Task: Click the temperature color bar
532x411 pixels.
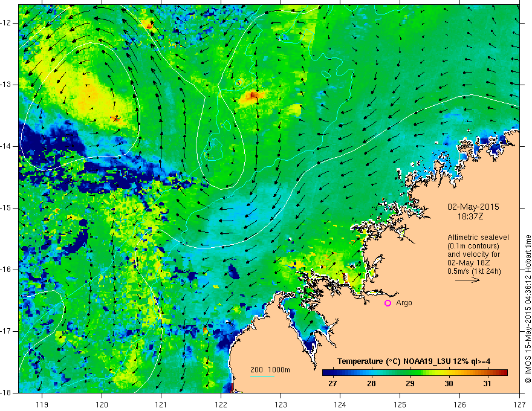Action: point(415,373)
